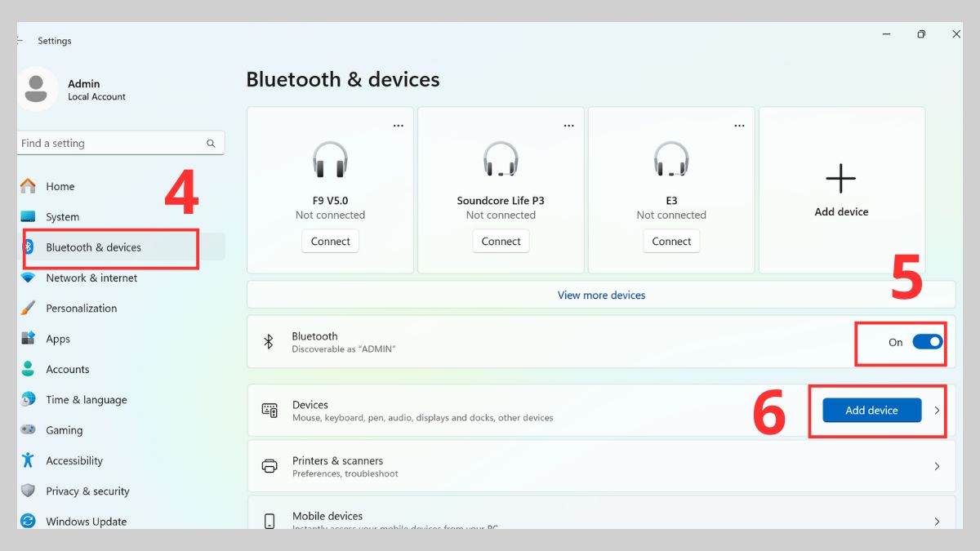Open options menu on F9 V5.0 device card
The image size is (980, 551).
pyautogui.click(x=399, y=125)
